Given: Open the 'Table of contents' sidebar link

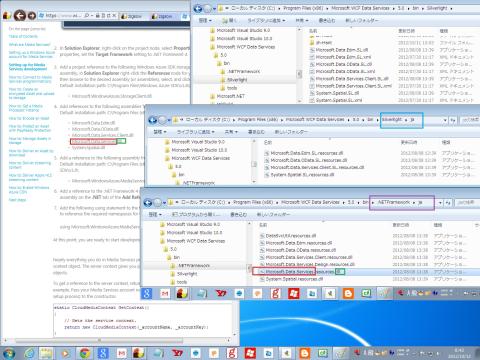Looking at the screenshot, I should [23, 36].
